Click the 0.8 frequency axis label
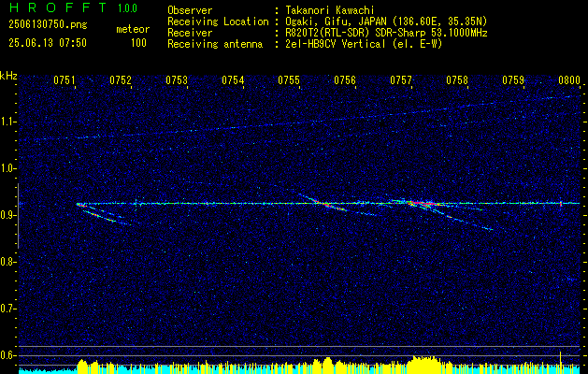The height and width of the screenshot is (374, 588). 7,262
